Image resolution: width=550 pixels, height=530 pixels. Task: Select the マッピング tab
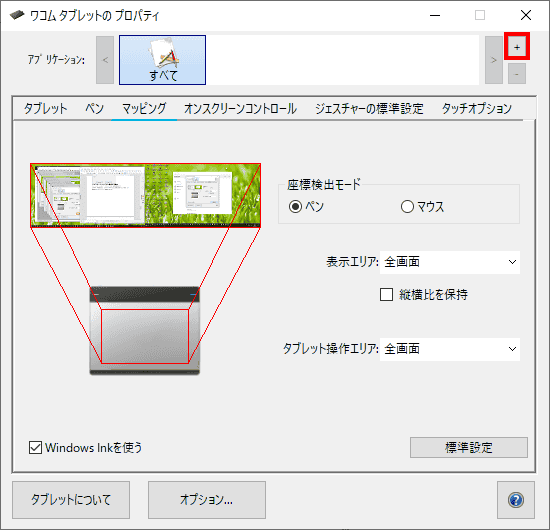(144, 109)
